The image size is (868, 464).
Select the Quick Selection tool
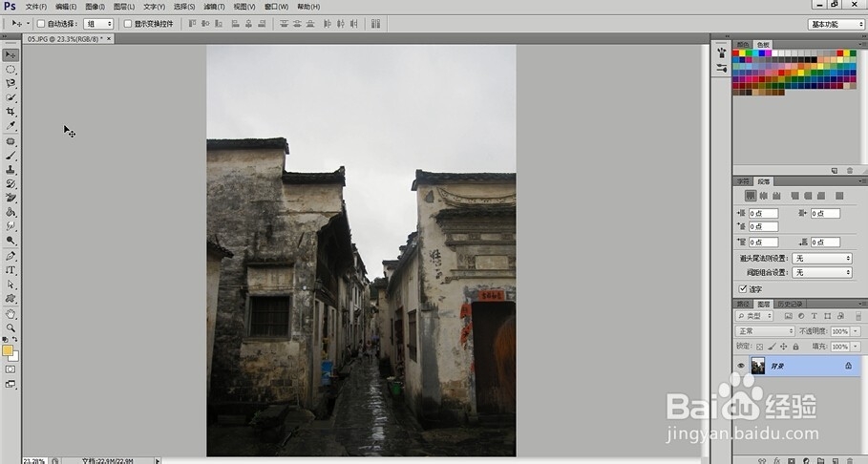(x=11, y=97)
